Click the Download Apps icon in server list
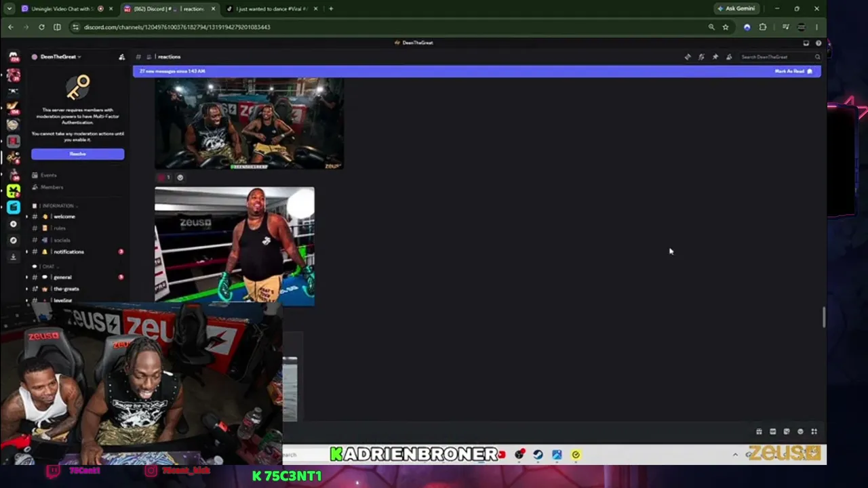 14,257
